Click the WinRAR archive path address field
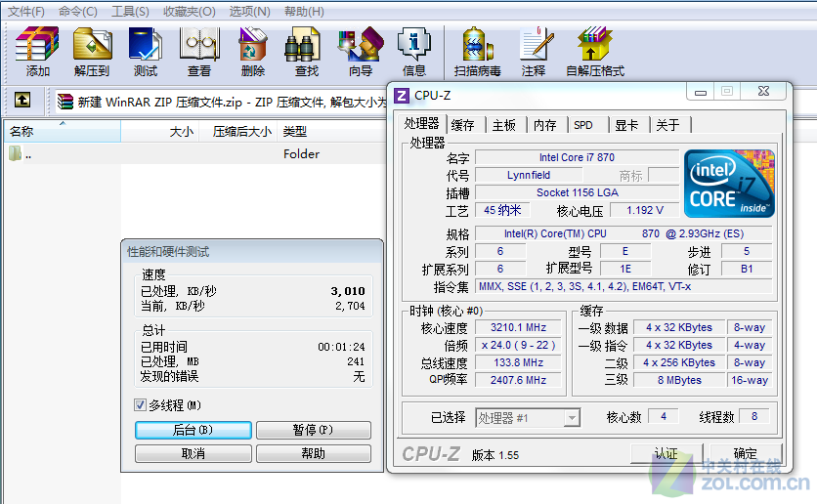The width and height of the screenshot is (817, 504). click(x=222, y=102)
